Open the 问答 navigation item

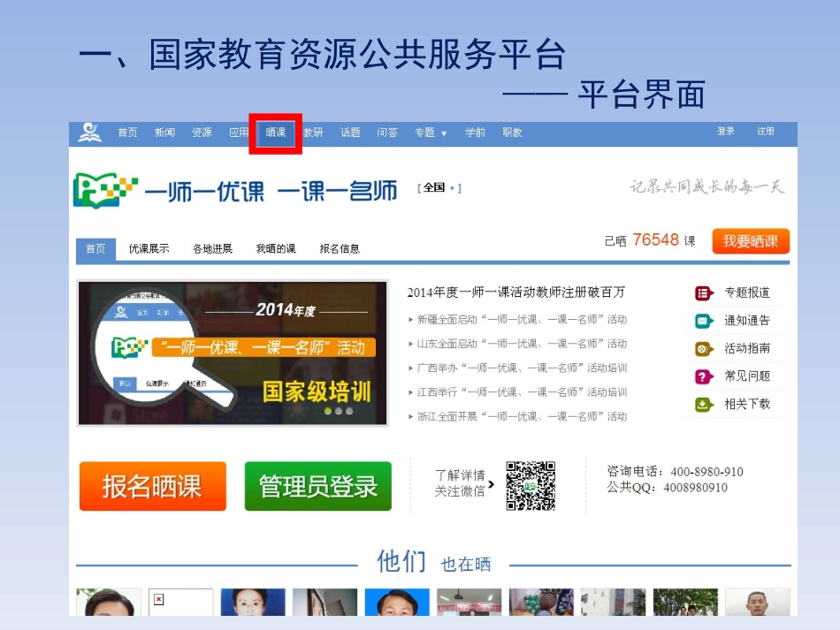[x=386, y=133]
